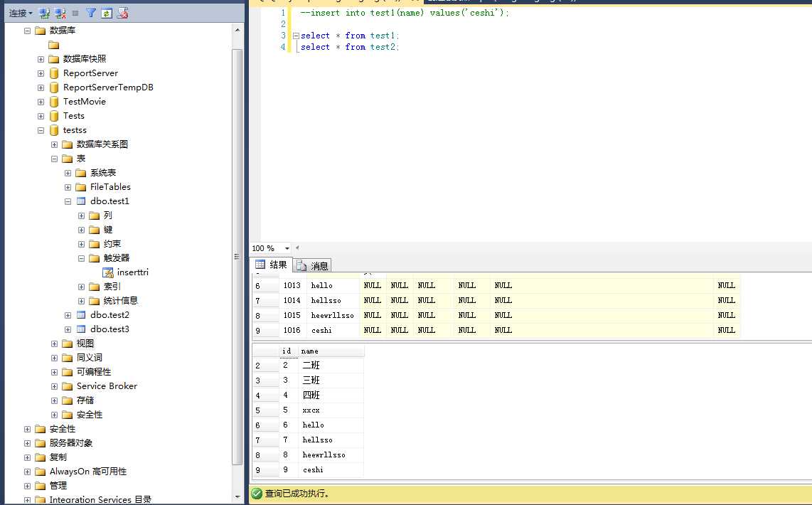Open the 100 % zoom dropdown

[x=287, y=249]
